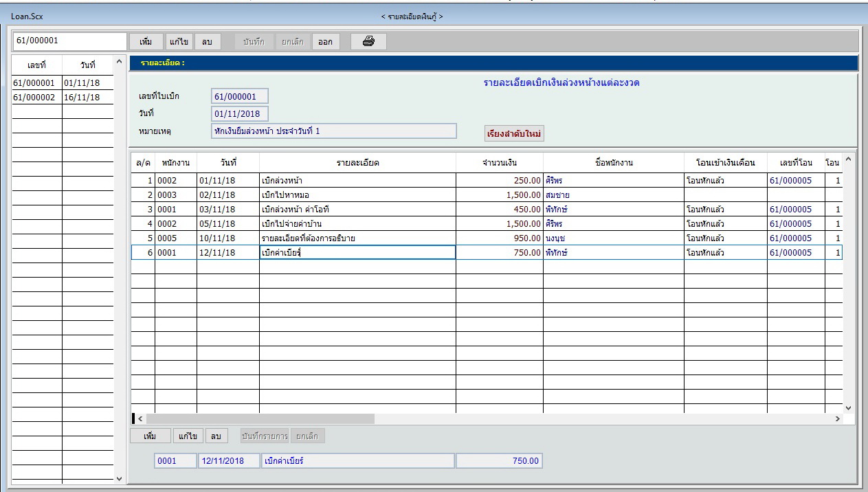The image size is (868, 492).
Task: Click the bottom แก้ไข button below the grid
Action: [188, 436]
